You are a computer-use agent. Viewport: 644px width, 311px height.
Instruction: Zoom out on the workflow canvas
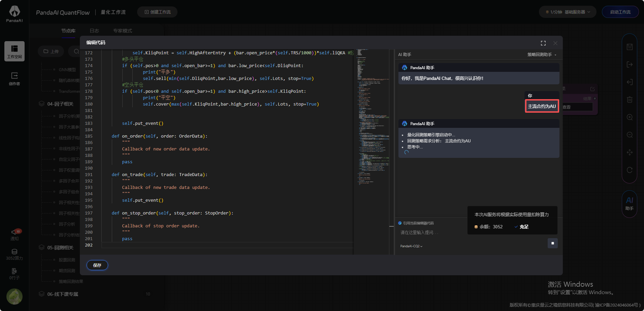[630, 135]
